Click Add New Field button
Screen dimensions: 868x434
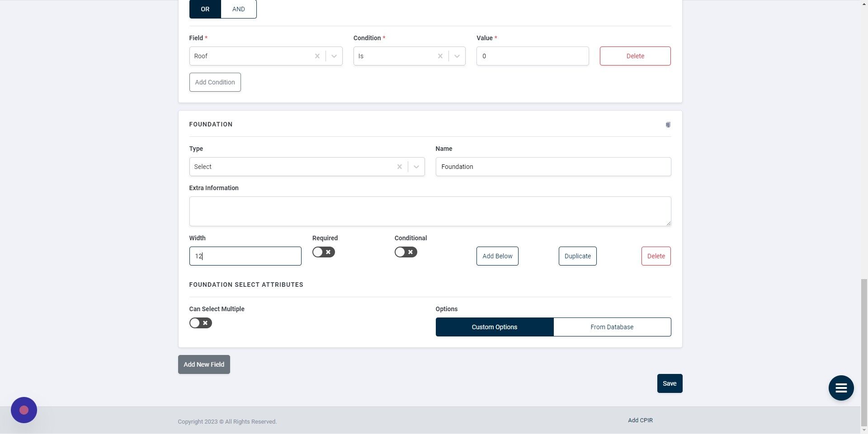click(x=204, y=364)
